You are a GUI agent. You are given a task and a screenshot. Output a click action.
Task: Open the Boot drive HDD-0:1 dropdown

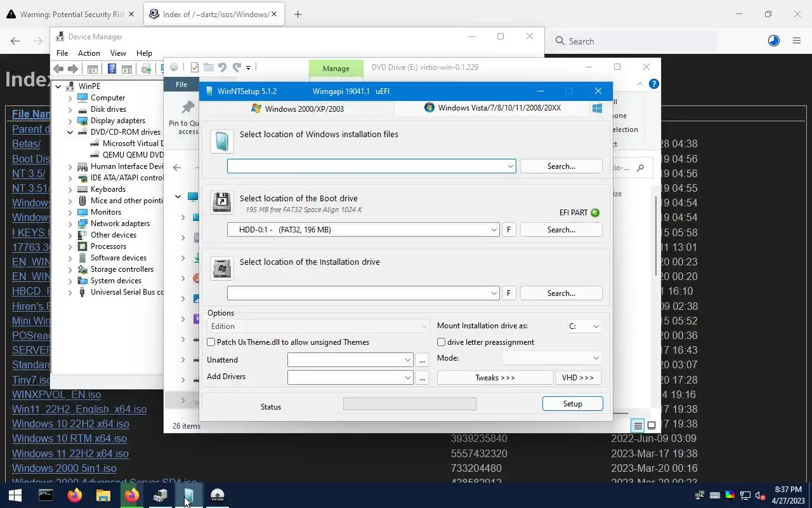(494, 230)
